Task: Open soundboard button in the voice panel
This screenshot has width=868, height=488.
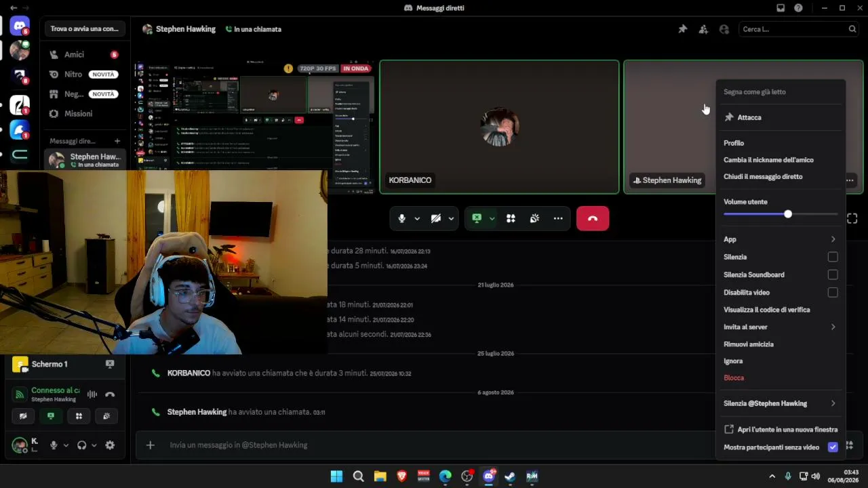Action: 106,416
